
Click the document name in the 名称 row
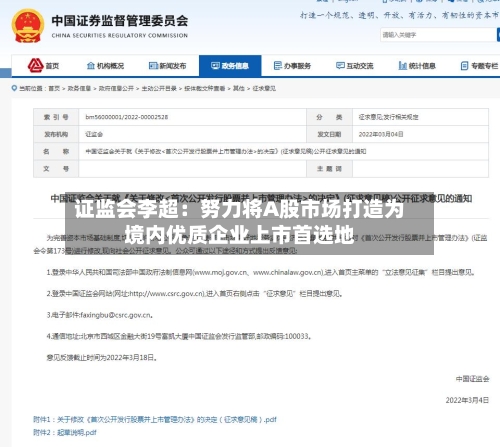[226, 152]
